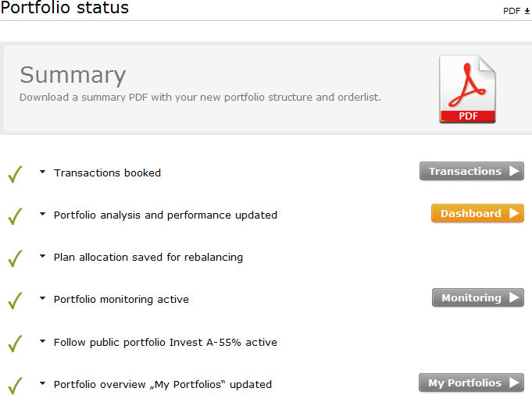
Task: Click the Summary heading text
Action: [x=73, y=75]
